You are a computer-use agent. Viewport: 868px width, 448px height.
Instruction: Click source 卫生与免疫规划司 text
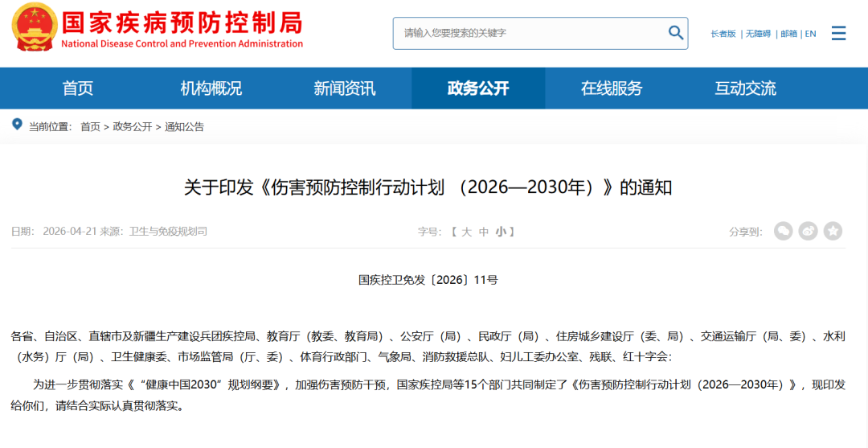(168, 232)
